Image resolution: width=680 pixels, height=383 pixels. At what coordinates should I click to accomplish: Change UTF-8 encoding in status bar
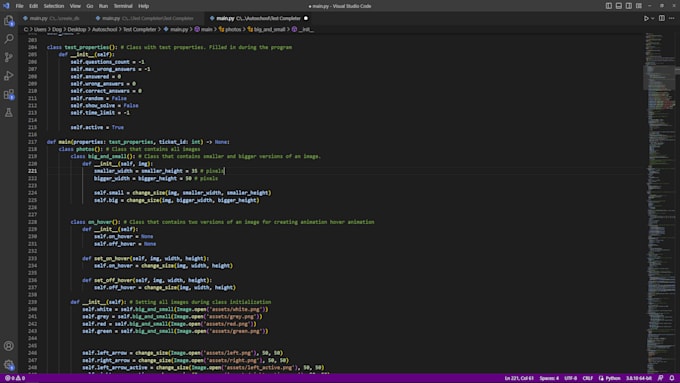coord(571,378)
